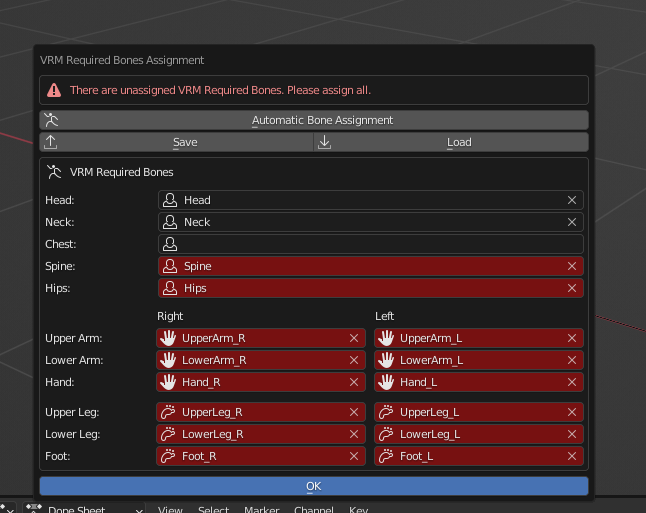Open the Dope Sheet editor mode dropdown
This screenshot has height=513, width=646.
point(84,510)
